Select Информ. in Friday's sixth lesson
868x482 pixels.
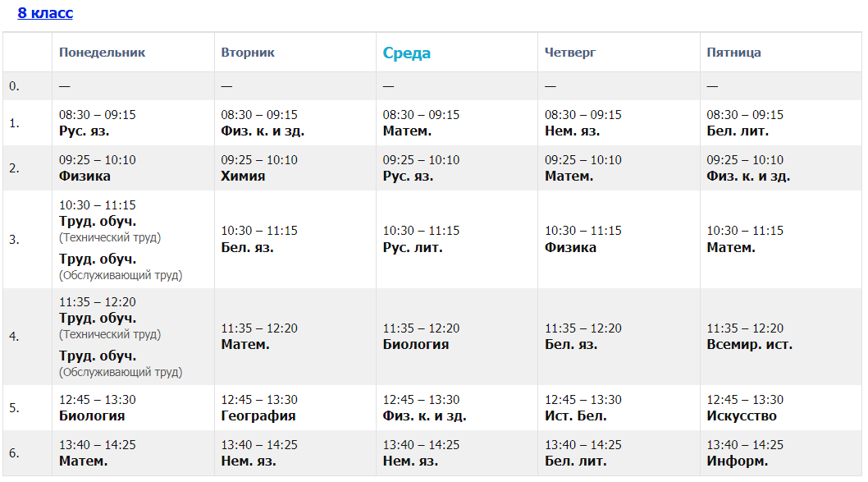[x=738, y=461]
